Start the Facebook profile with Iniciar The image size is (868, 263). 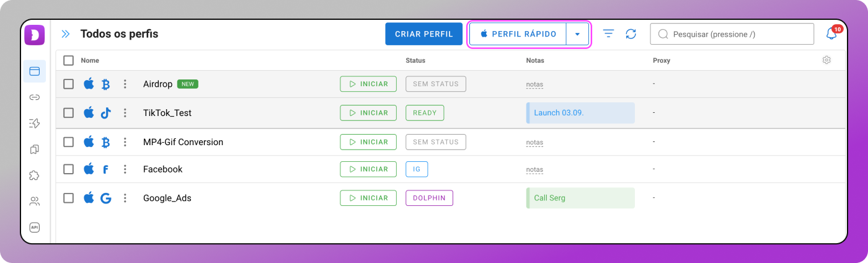368,169
